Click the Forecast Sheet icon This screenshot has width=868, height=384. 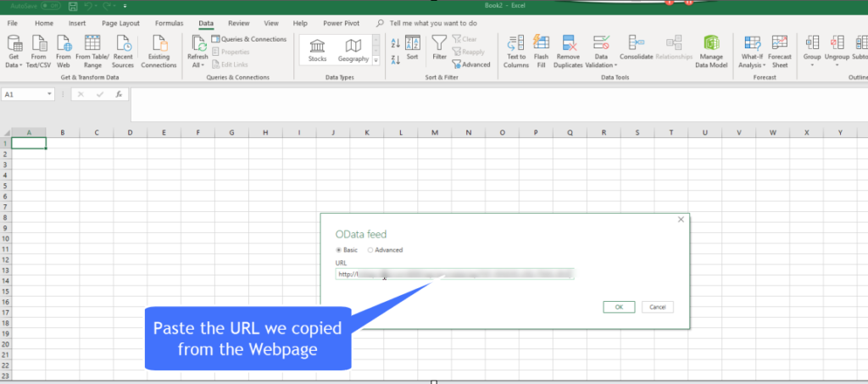point(779,44)
